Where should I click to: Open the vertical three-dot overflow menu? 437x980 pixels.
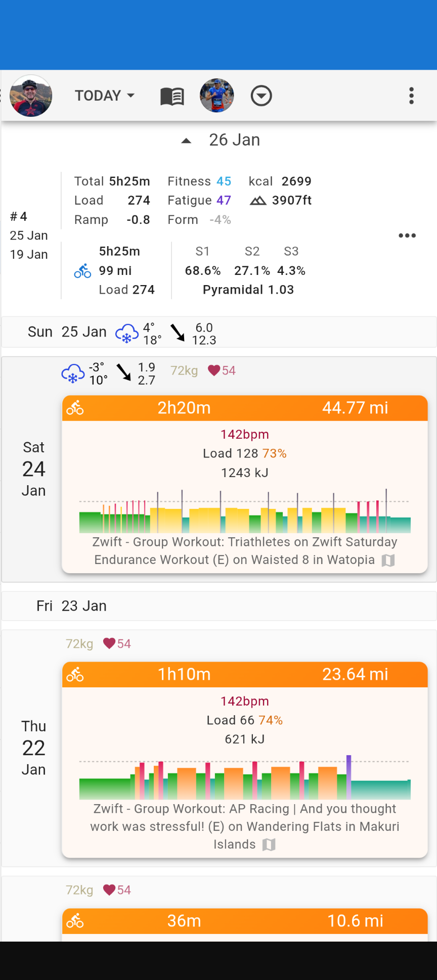click(411, 96)
